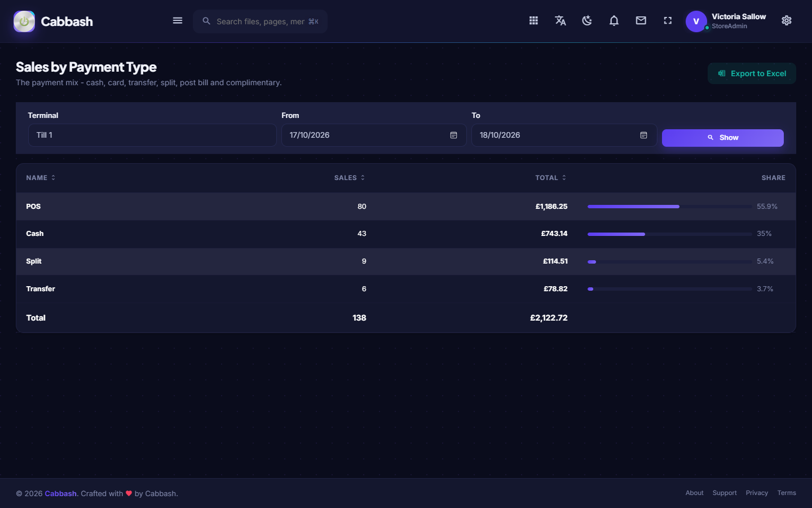Open the To date calendar picker

tap(643, 135)
